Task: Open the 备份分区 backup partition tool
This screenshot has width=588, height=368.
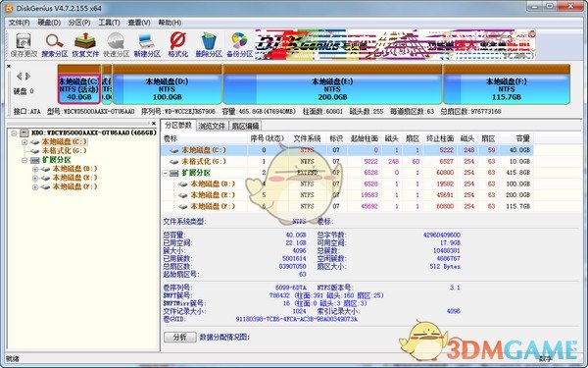Action: 239,45
